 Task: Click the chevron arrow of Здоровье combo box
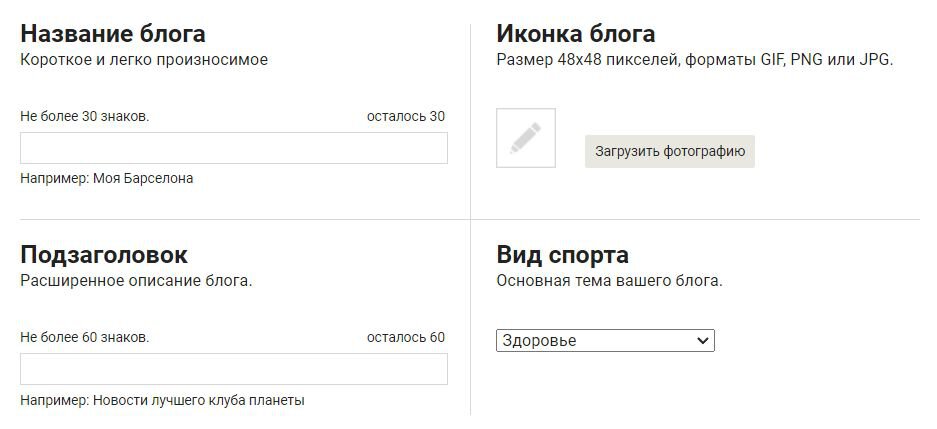pyautogui.click(x=703, y=341)
